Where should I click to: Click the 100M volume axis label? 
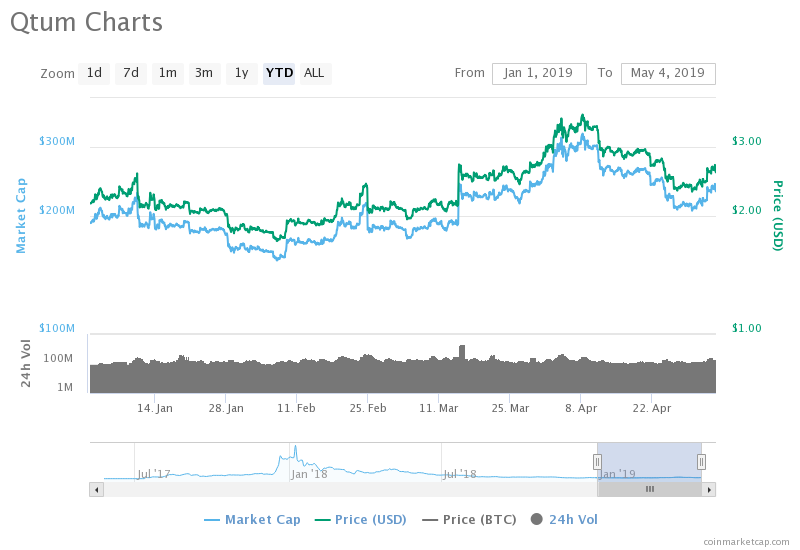pos(58,358)
